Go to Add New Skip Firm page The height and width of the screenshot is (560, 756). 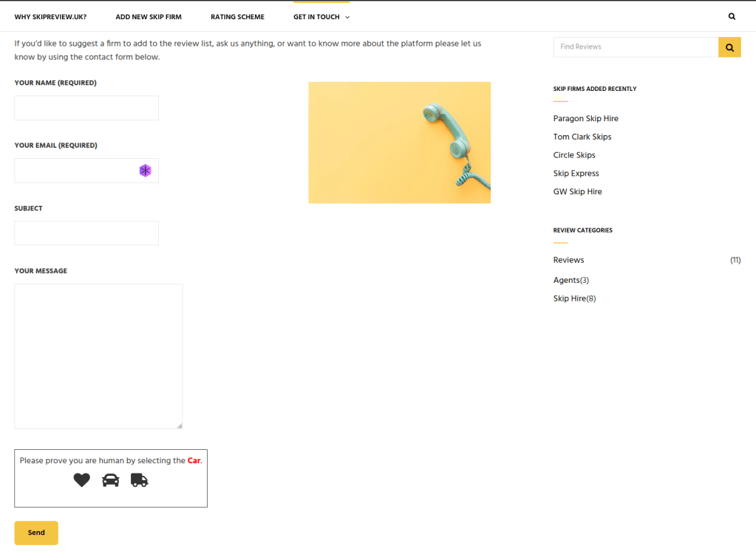149,17
